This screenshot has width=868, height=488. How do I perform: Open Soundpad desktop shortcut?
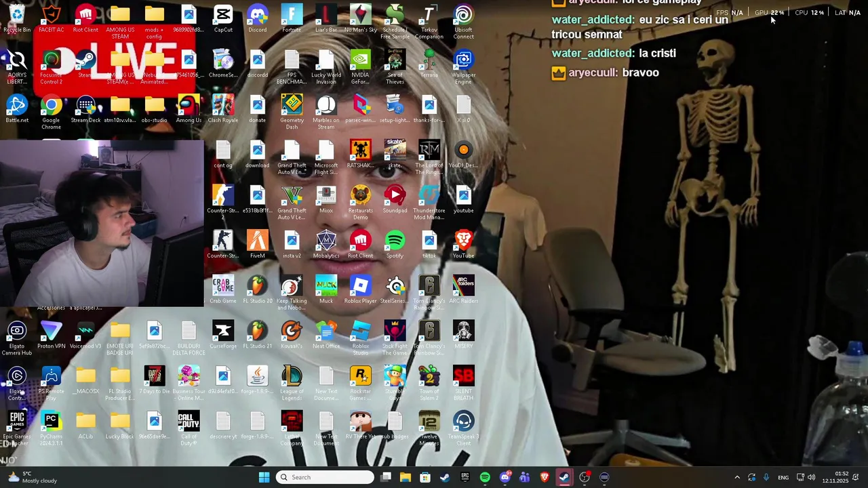tap(395, 199)
